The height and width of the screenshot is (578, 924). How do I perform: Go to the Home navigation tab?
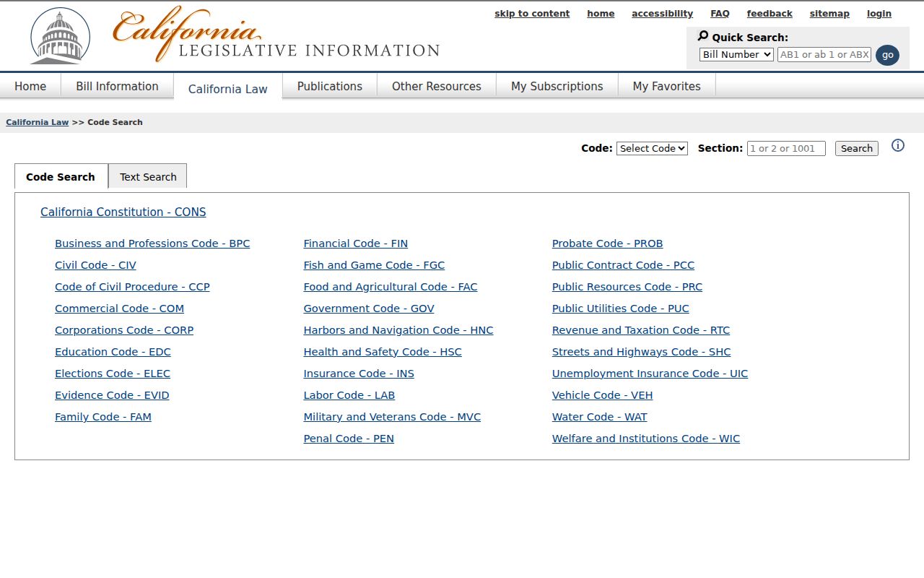30,86
